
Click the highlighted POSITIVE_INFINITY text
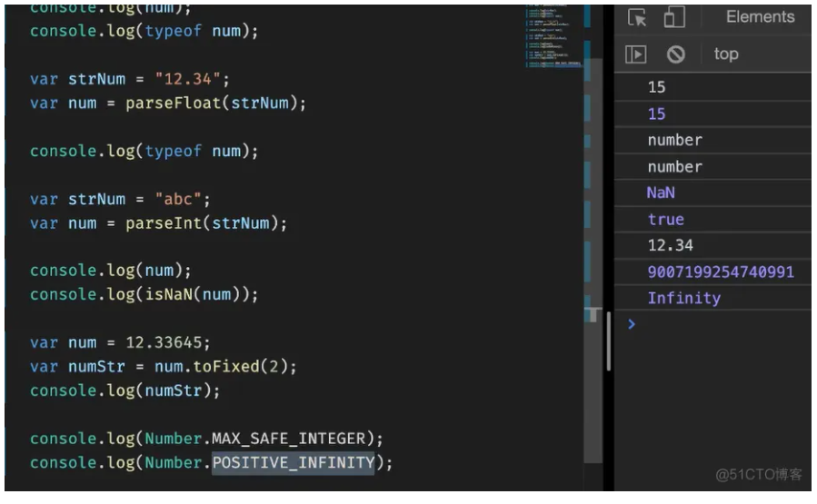(x=294, y=462)
